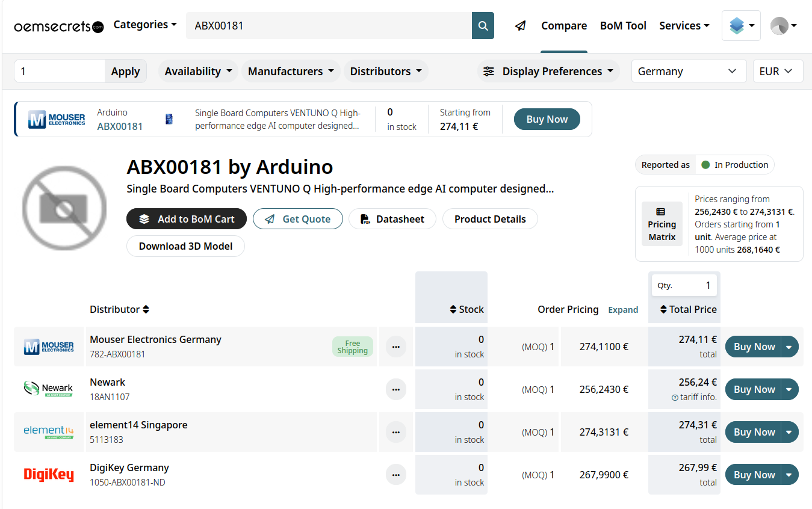Click the ABX00181 link in banner

120,126
